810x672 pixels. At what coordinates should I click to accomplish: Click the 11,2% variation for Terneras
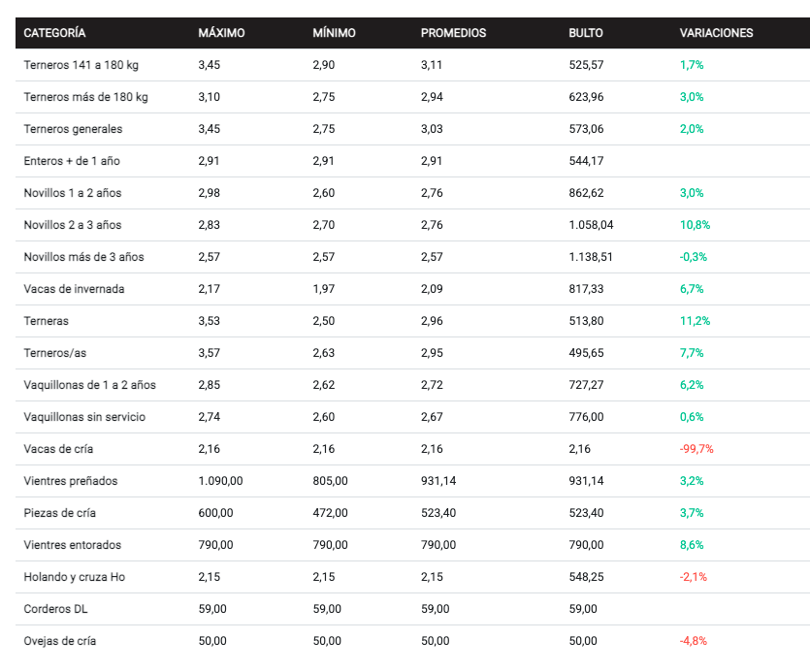pos(695,321)
